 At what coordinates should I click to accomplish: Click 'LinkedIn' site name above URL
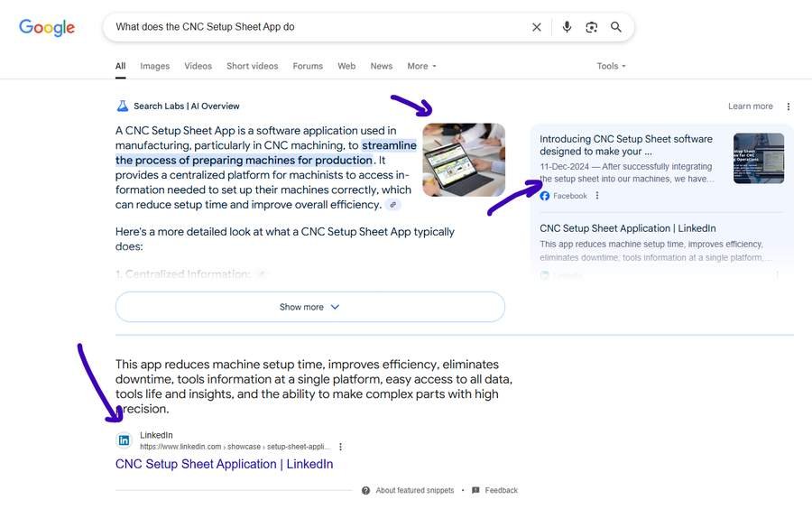[x=156, y=435]
